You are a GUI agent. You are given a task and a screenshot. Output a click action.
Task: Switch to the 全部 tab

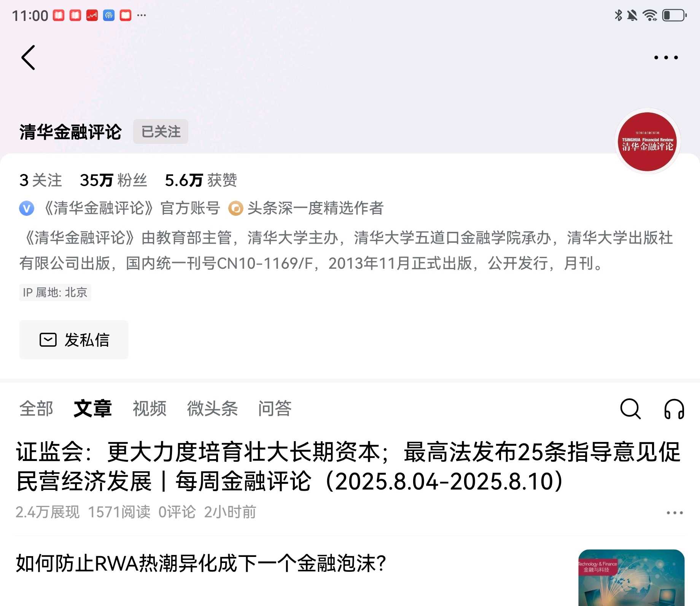pos(36,409)
